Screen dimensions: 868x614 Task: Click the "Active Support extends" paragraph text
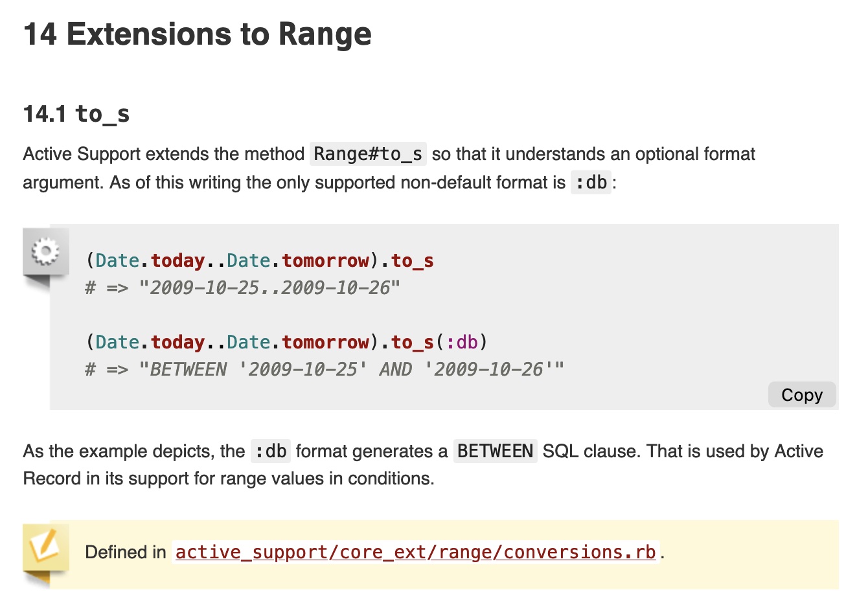389,168
